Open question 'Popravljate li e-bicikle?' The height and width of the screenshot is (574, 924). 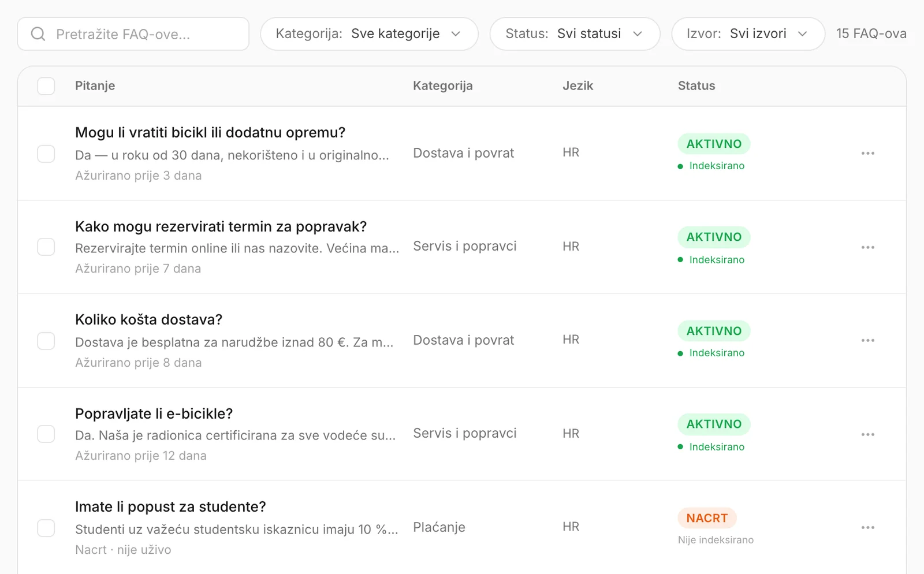(x=154, y=413)
